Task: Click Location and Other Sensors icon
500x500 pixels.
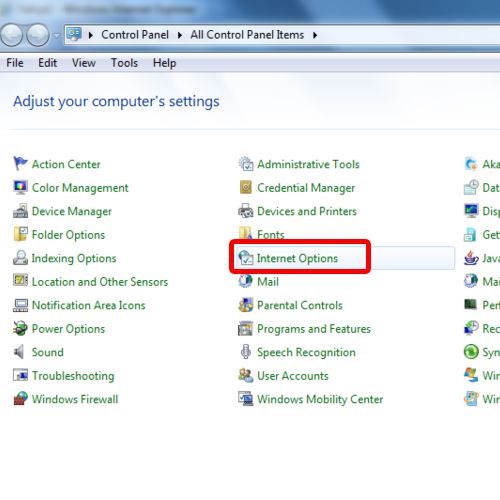Action: click(x=20, y=281)
